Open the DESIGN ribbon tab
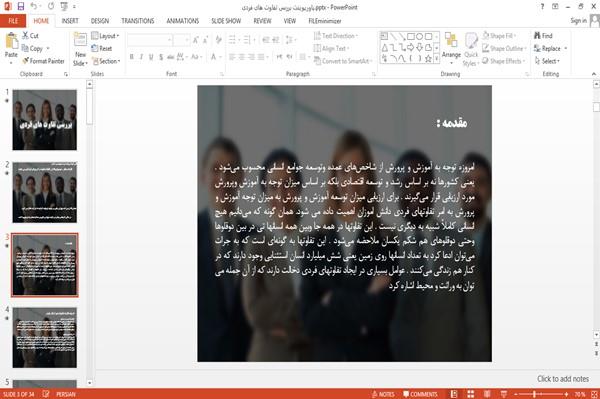The width and height of the screenshot is (600, 399). 100,21
